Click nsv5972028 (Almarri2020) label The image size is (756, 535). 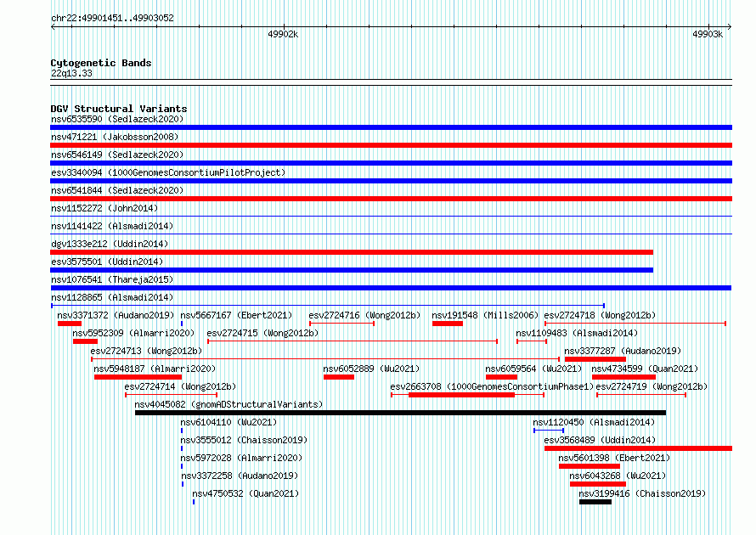pyautogui.click(x=241, y=458)
